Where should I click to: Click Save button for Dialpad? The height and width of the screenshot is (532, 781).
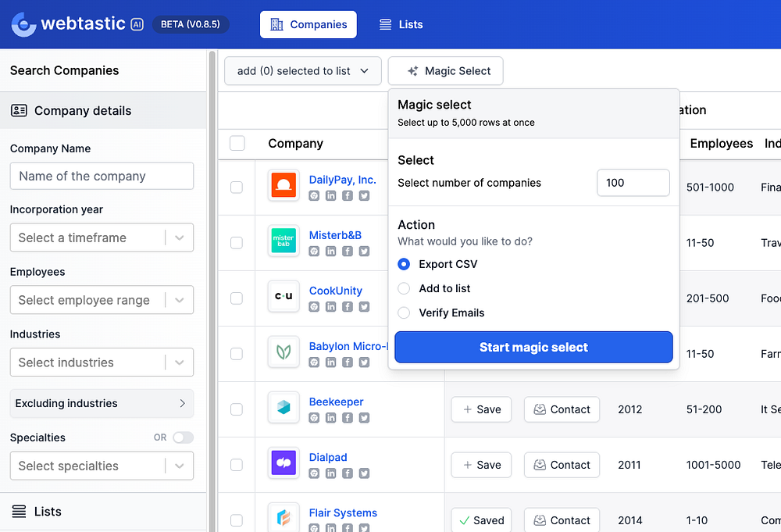[x=481, y=465]
